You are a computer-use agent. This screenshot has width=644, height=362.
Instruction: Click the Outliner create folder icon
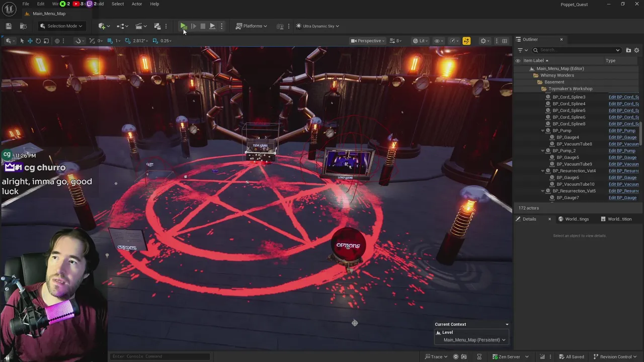[x=628, y=50]
